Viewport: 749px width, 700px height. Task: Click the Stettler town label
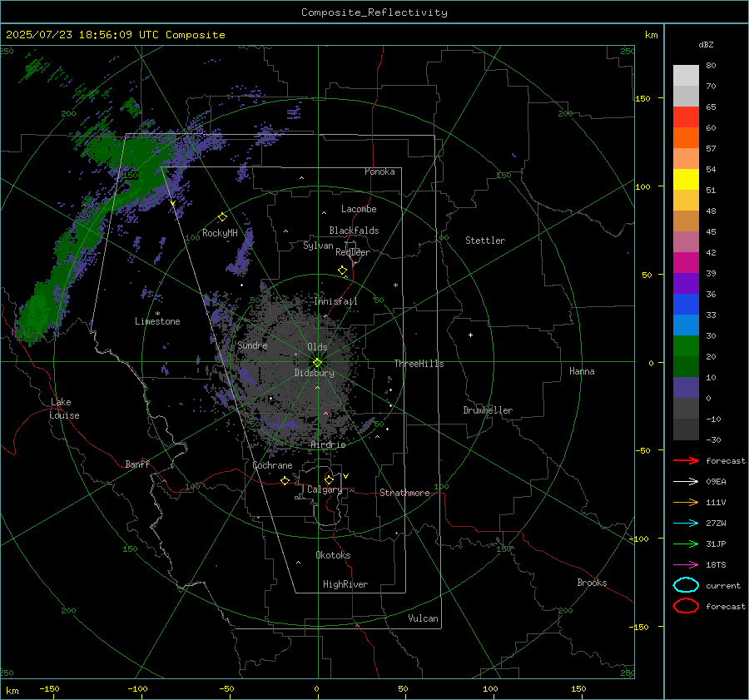[x=485, y=241]
